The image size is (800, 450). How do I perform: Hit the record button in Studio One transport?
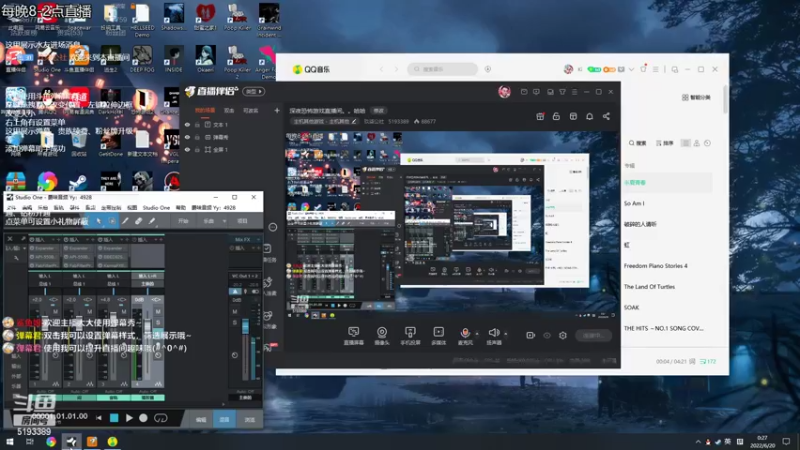143,418
